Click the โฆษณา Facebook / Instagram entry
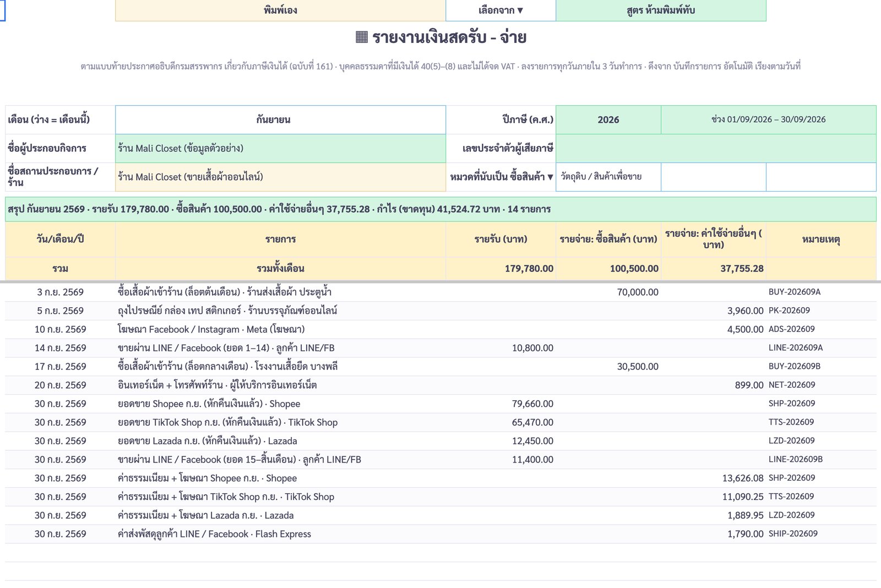Viewport: 881px width, 588px height. tap(280, 329)
